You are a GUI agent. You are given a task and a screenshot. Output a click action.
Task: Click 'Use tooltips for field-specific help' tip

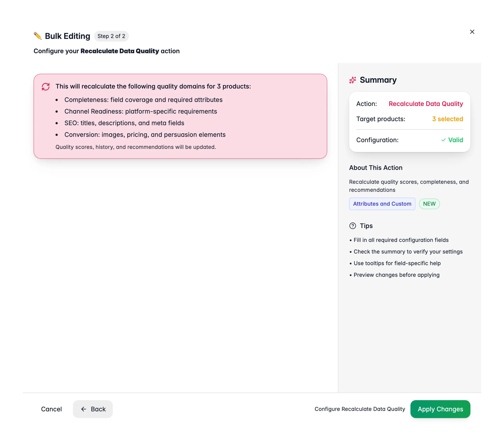pyautogui.click(x=397, y=263)
